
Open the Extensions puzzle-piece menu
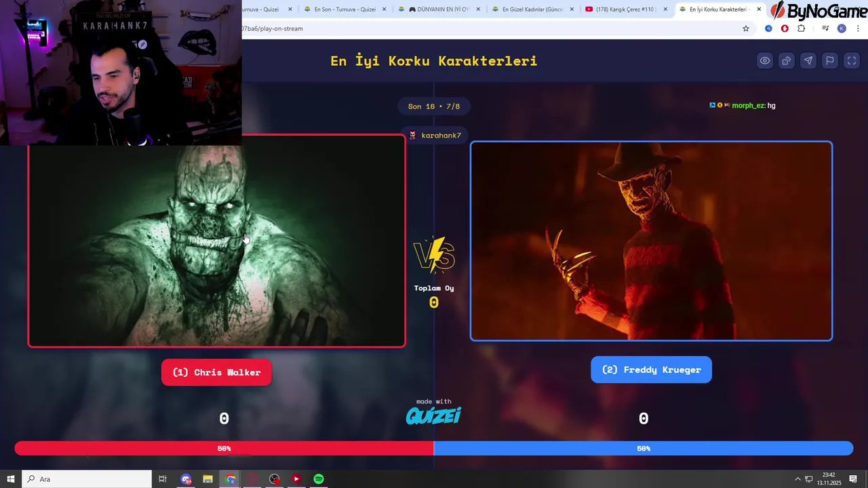[802, 28]
